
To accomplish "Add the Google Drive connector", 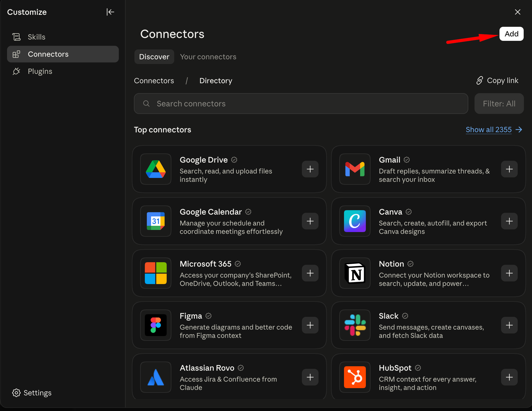I will point(310,169).
